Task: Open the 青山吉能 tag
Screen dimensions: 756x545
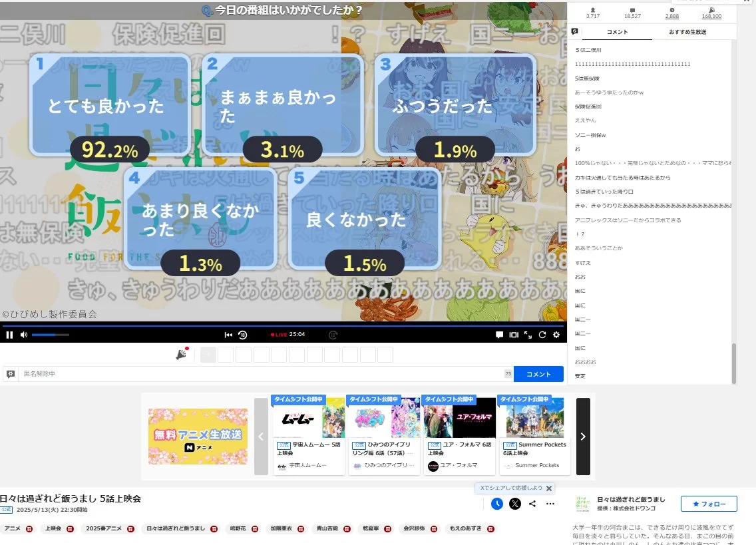Action: tap(327, 528)
